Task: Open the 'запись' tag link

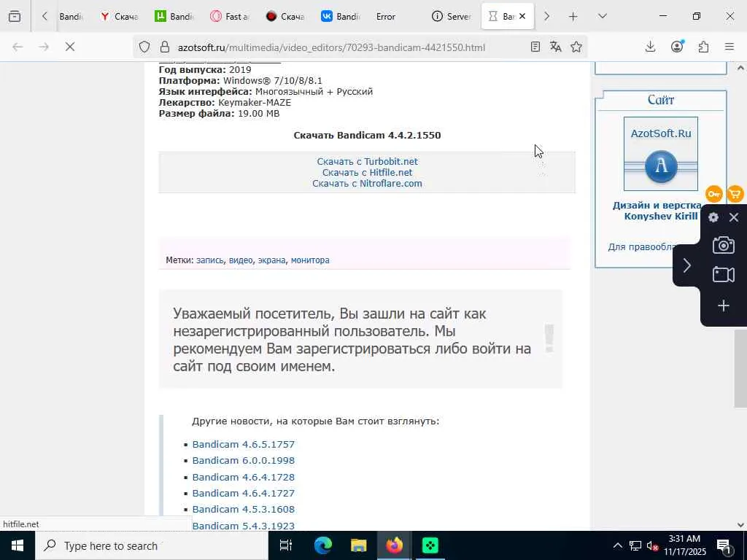Action: pyautogui.click(x=209, y=260)
